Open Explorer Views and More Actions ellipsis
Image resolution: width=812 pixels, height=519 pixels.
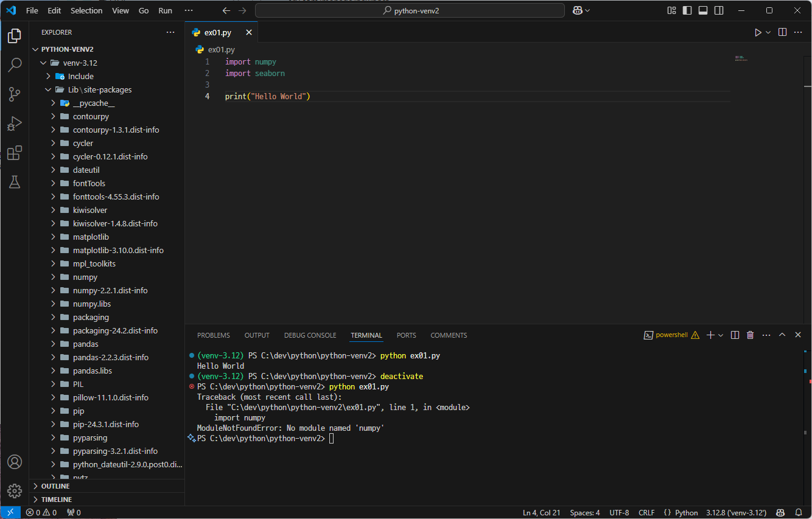pyautogui.click(x=170, y=32)
